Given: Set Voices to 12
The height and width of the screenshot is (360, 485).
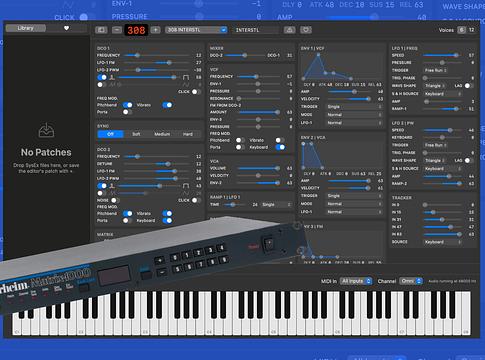Looking at the screenshot, I should coord(471,30).
